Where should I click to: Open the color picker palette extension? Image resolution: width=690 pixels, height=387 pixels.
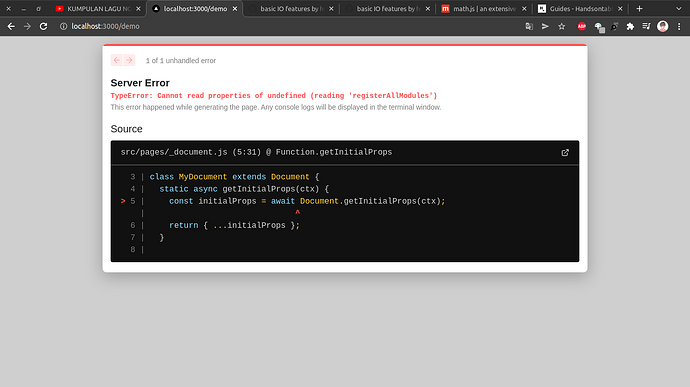(x=599, y=27)
